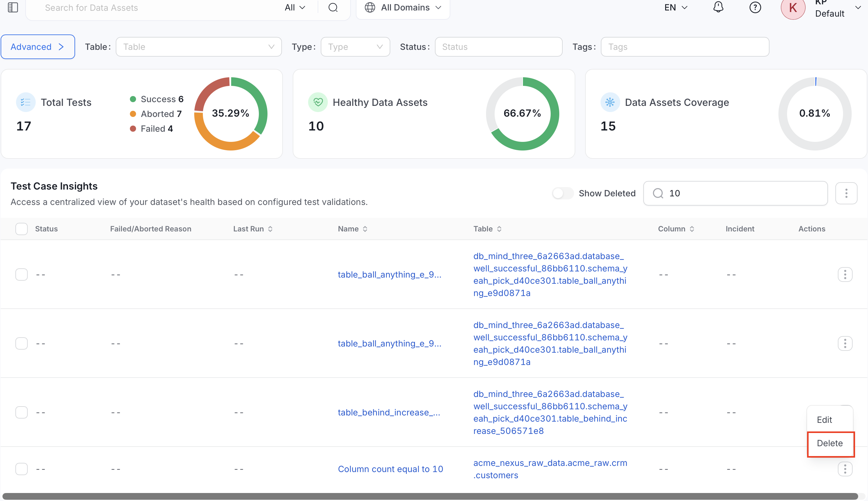The image size is (868, 501).
Task: Open actions menu for Column count equal to 10
Action: tap(845, 469)
